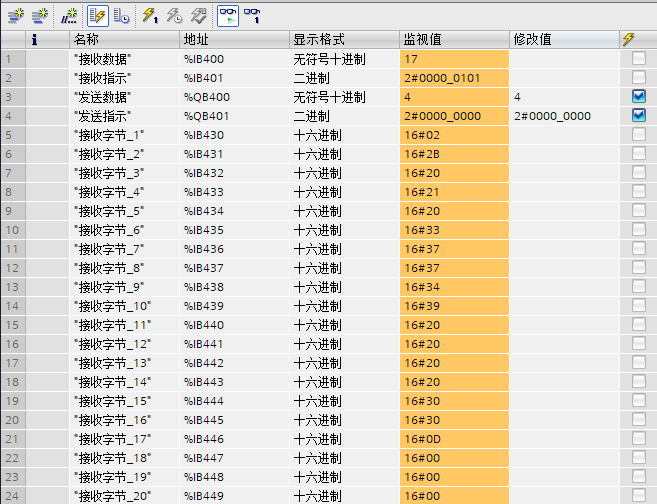The width and height of the screenshot is (657, 504).
Task: Click the monitor once now icon
Action: (x=252, y=15)
